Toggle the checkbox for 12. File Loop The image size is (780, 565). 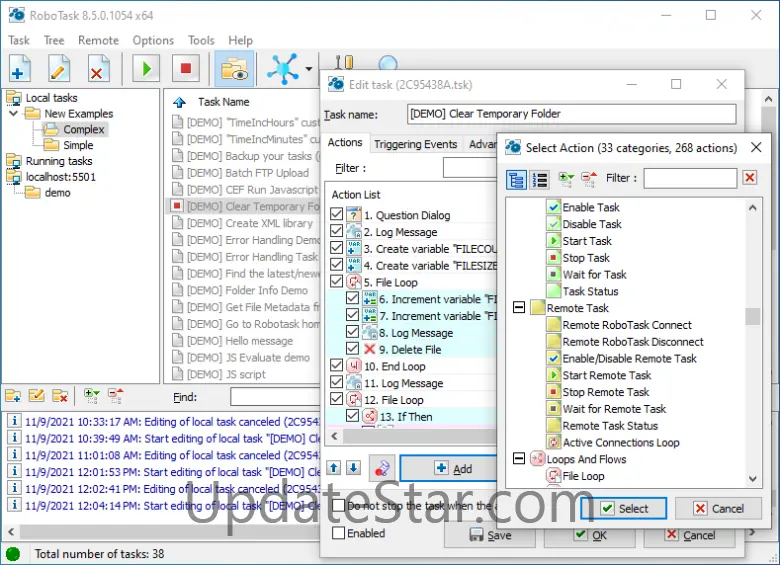337,398
